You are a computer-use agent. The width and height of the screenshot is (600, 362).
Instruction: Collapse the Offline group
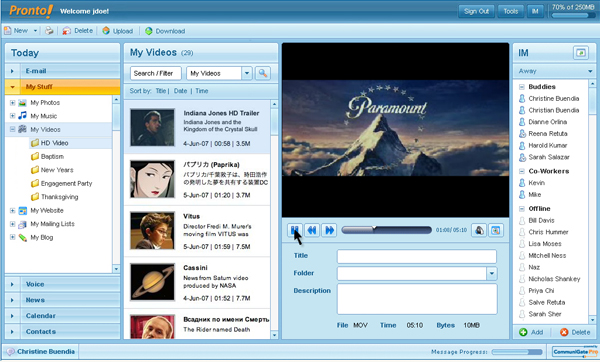click(522, 209)
